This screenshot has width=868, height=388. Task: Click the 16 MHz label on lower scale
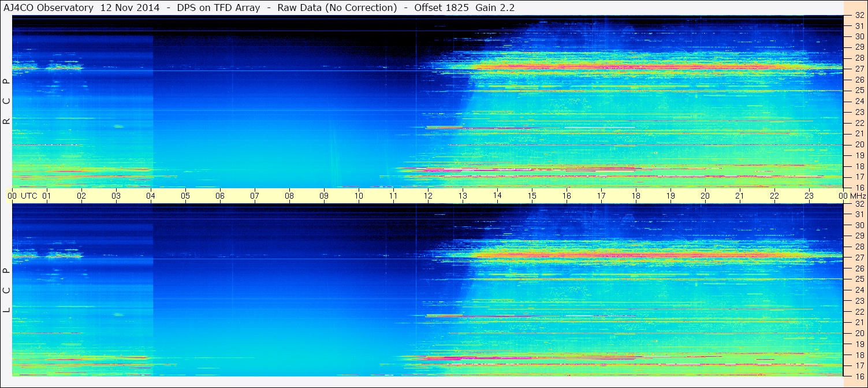click(859, 376)
